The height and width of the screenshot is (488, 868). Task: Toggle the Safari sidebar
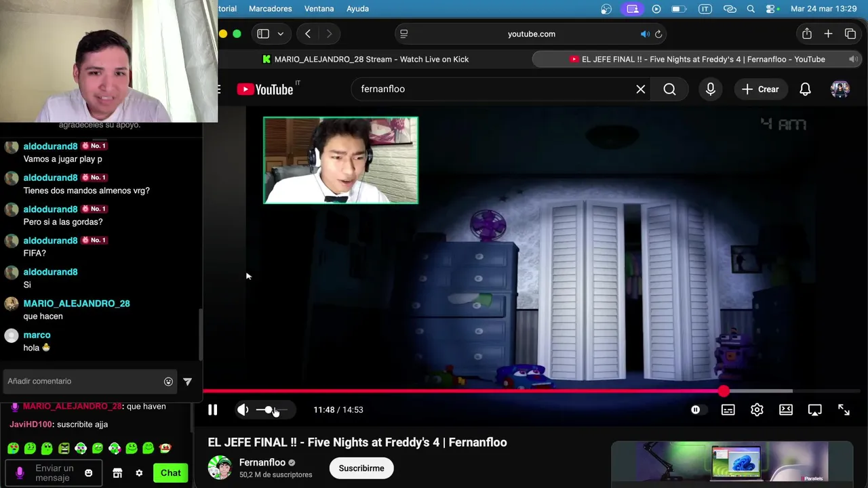(263, 34)
